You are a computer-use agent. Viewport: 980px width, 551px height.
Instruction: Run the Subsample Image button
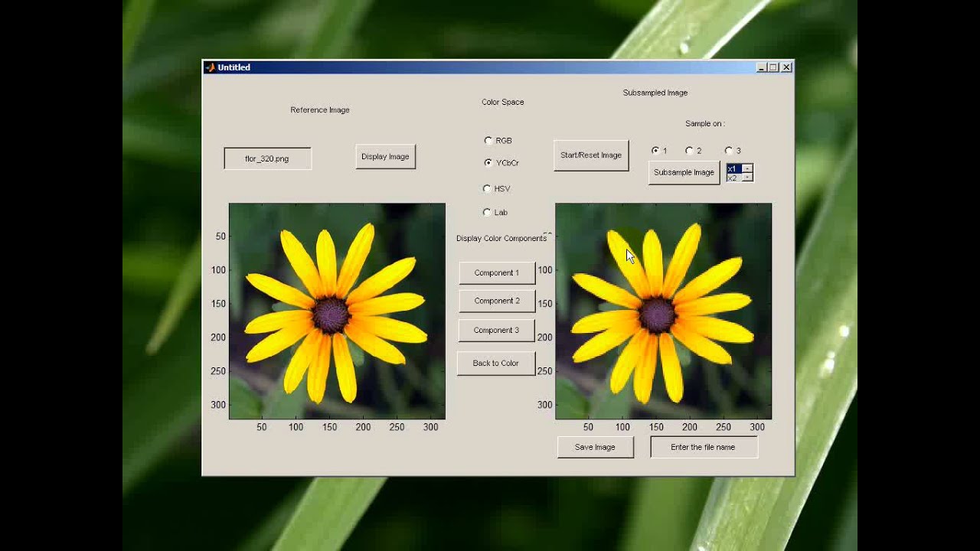684,172
